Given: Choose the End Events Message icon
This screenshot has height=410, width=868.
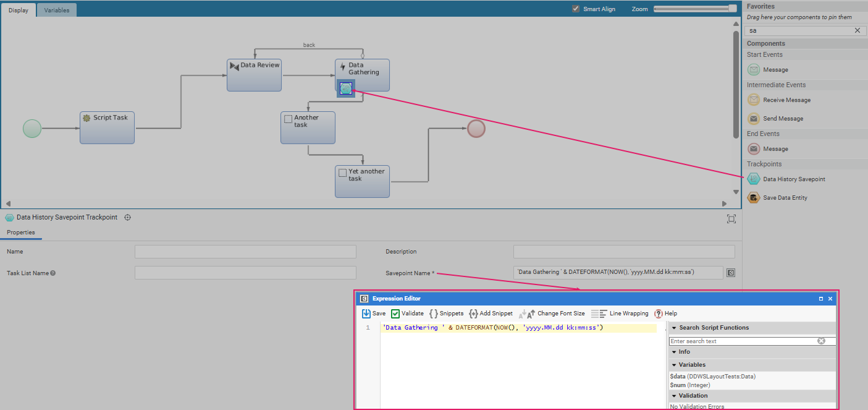Looking at the screenshot, I should [x=754, y=149].
